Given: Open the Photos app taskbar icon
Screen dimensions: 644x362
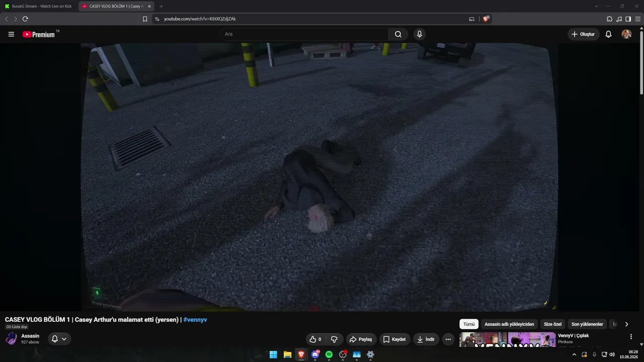Looking at the screenshot, I should pyautogui.click(x=357, y=354).
